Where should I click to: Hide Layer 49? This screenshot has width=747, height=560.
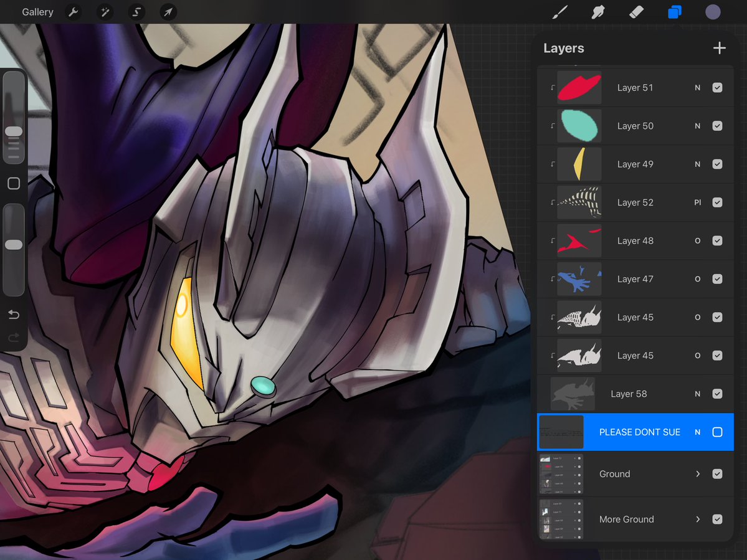tap(718, 164)
